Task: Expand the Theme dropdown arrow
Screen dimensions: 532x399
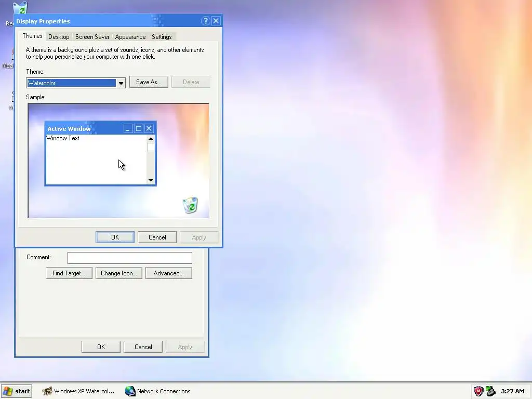Action: coord(121,83)
